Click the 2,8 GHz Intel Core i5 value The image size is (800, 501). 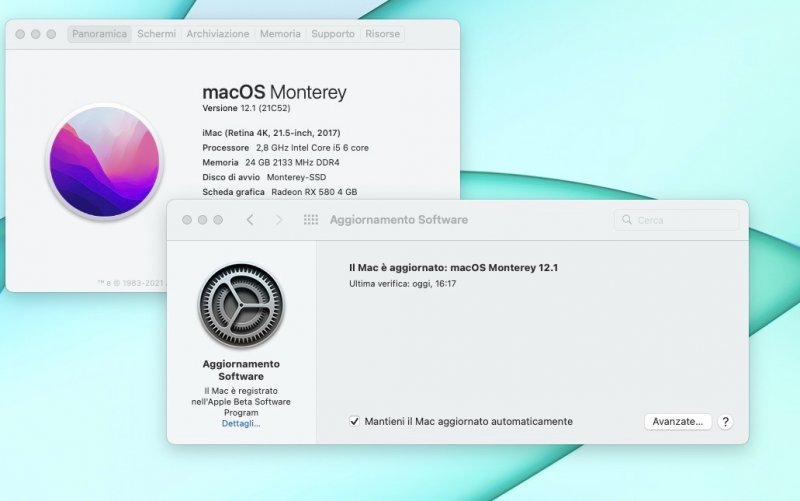tap(312, 148)
